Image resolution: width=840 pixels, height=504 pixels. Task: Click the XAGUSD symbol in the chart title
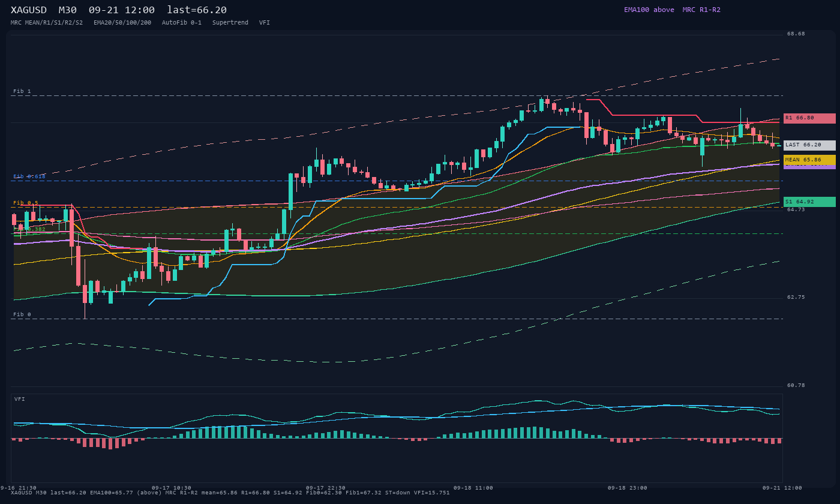[29, 10]
